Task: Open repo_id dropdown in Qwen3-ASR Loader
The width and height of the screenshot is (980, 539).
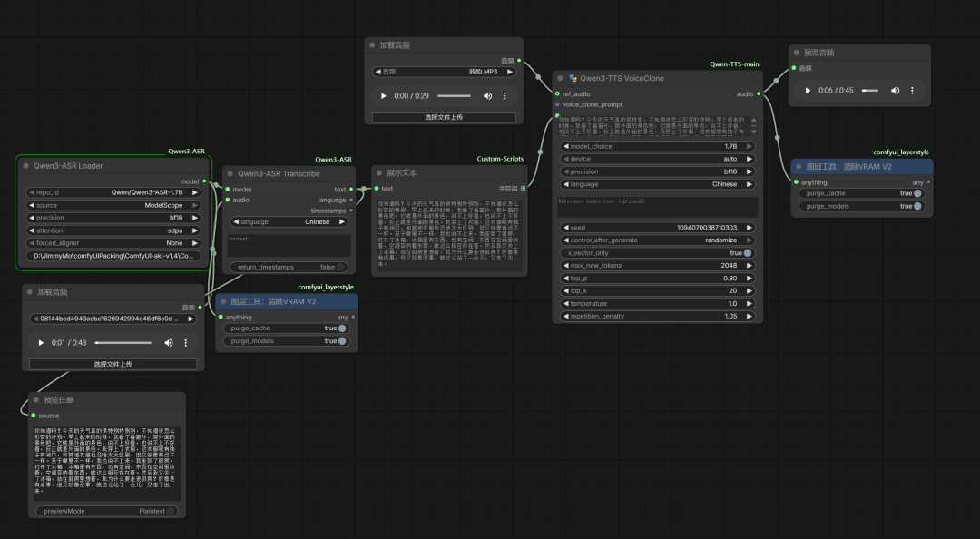Action: (113, 192)
